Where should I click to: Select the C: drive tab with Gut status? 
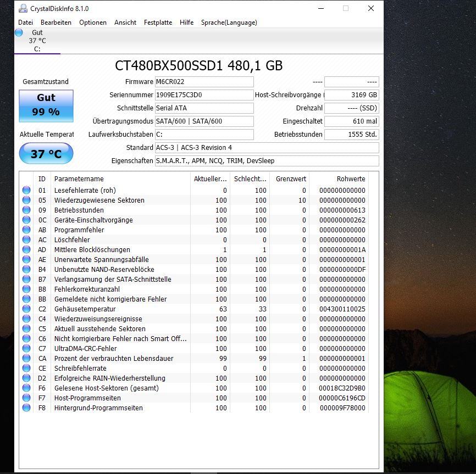tap(37, 41)
